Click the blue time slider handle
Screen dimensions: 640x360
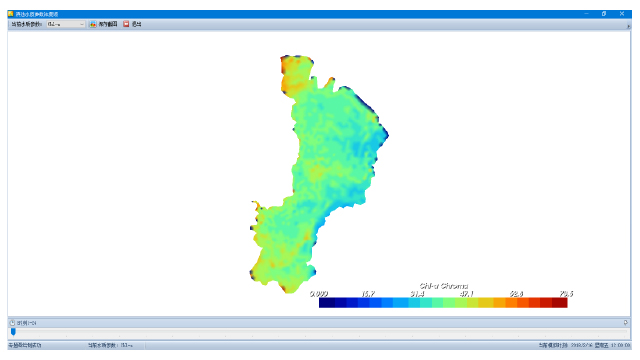[x=13, y=332]
